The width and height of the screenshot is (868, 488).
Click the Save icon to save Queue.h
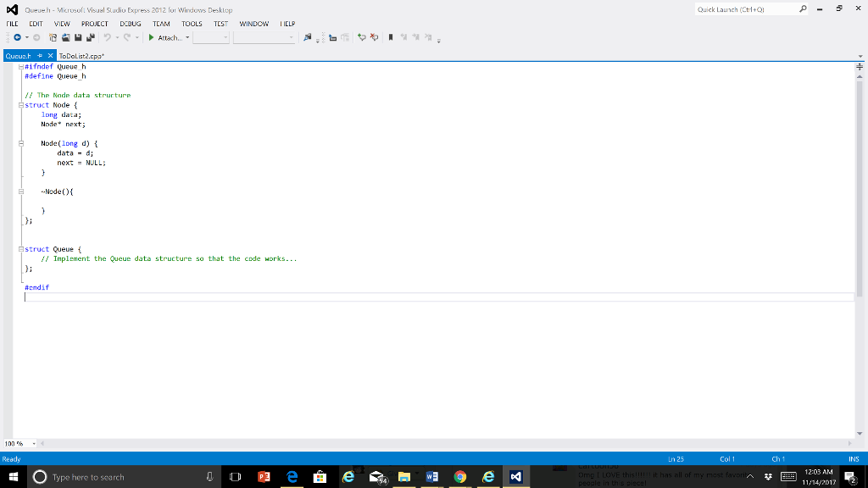[78, 37]
